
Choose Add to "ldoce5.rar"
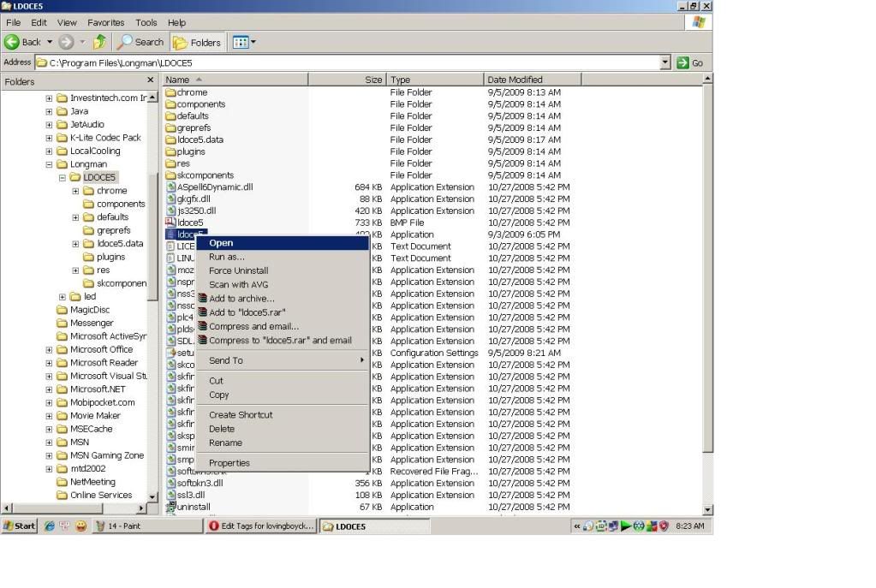point(282,312)
